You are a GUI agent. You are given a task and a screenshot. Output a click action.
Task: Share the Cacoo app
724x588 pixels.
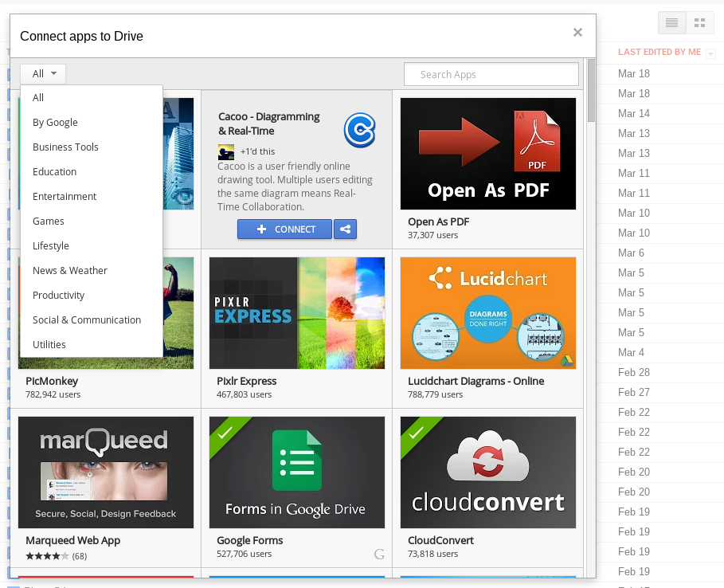[x=346, y=229]
